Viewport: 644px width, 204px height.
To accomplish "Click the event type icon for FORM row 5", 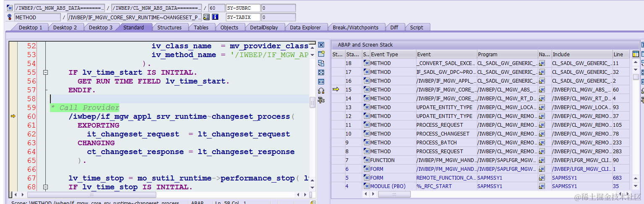I will tap(367, 178).
